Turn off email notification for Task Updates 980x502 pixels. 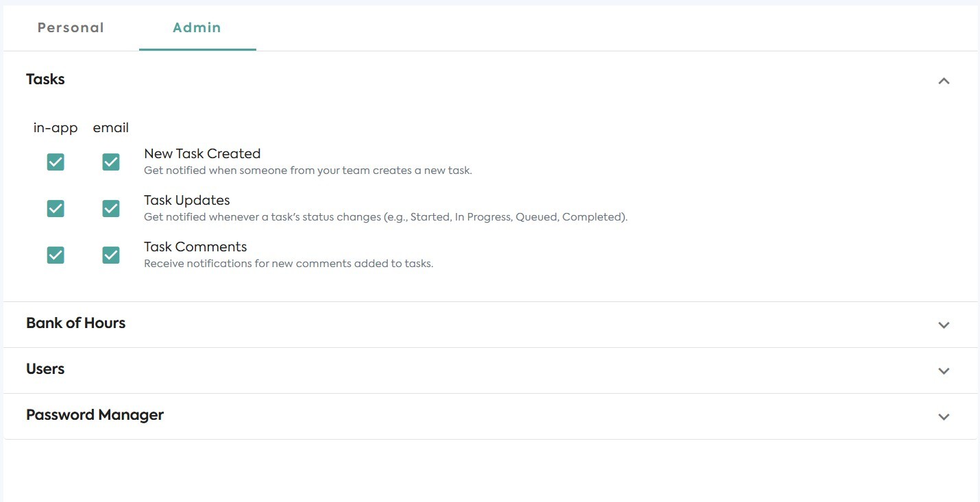[x=111, y=209]
